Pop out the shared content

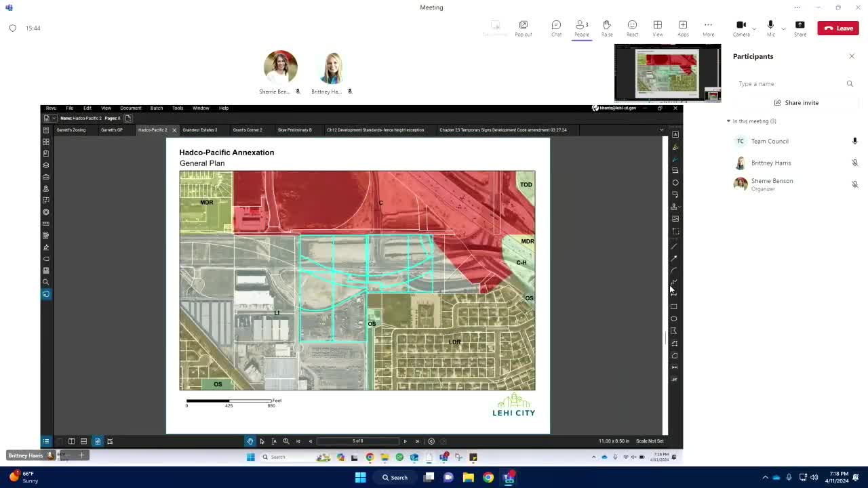pos(524,28)
